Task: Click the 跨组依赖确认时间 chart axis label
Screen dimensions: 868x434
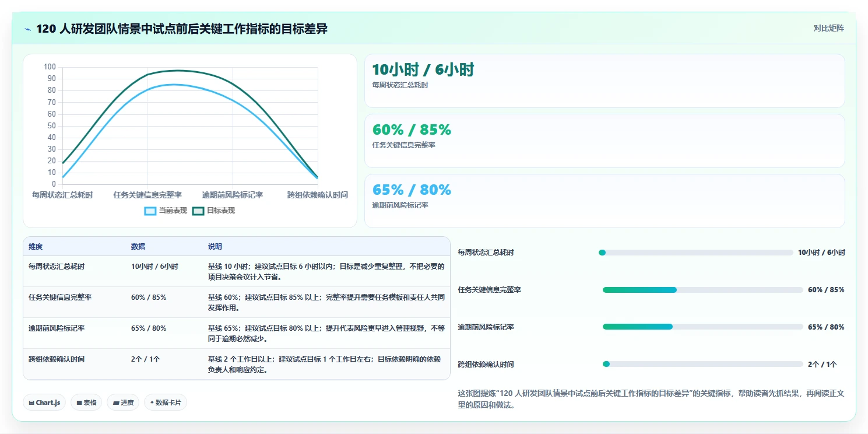Action: tap(318, 195)
